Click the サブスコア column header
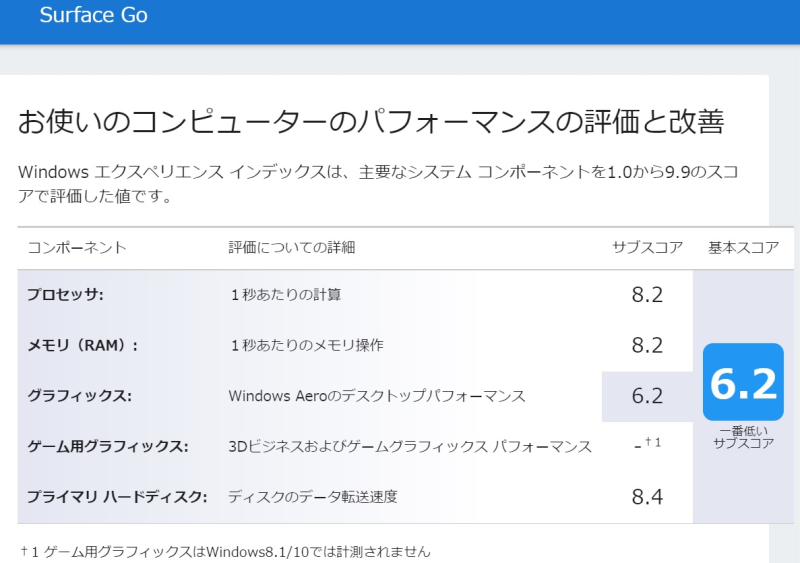Image resolution: width=800 pixels, height=563 pixels. click(647, 248)
